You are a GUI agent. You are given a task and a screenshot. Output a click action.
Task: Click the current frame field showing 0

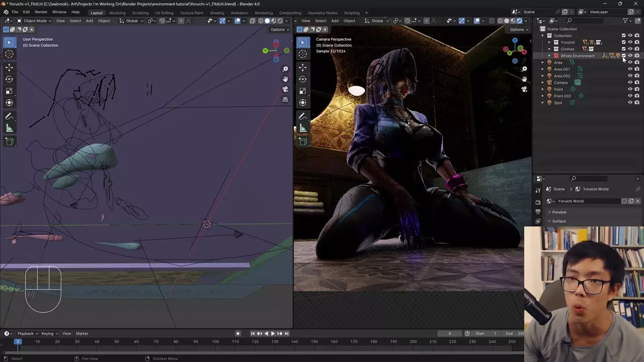(x=449, y=333)
